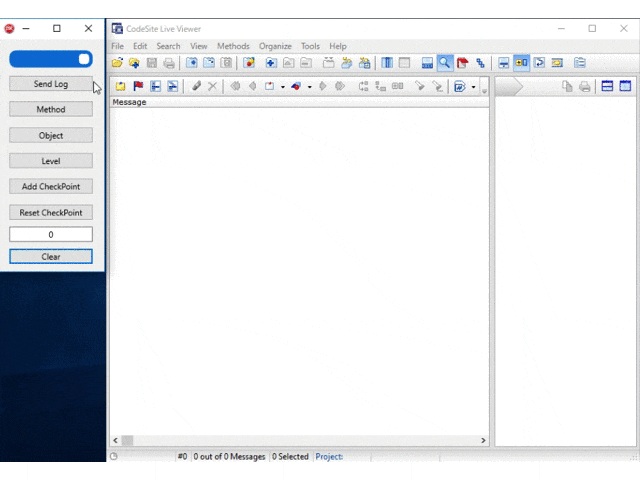Click the clock icon in the status bar

click(114, 456)
